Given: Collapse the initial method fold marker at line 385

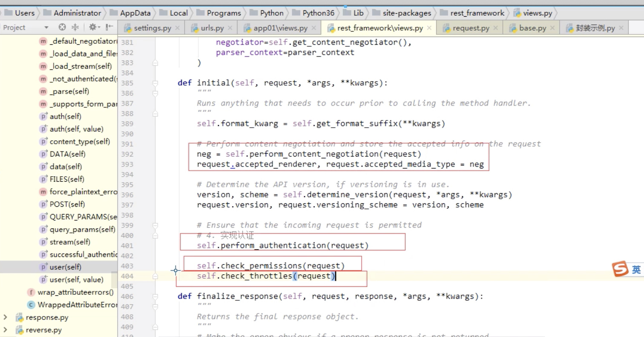Looking at the screenshot, I should [155, 83].
